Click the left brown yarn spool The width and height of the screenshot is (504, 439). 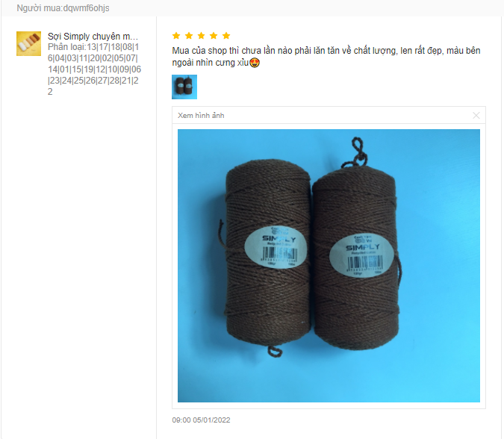click(x=267, y=252)
